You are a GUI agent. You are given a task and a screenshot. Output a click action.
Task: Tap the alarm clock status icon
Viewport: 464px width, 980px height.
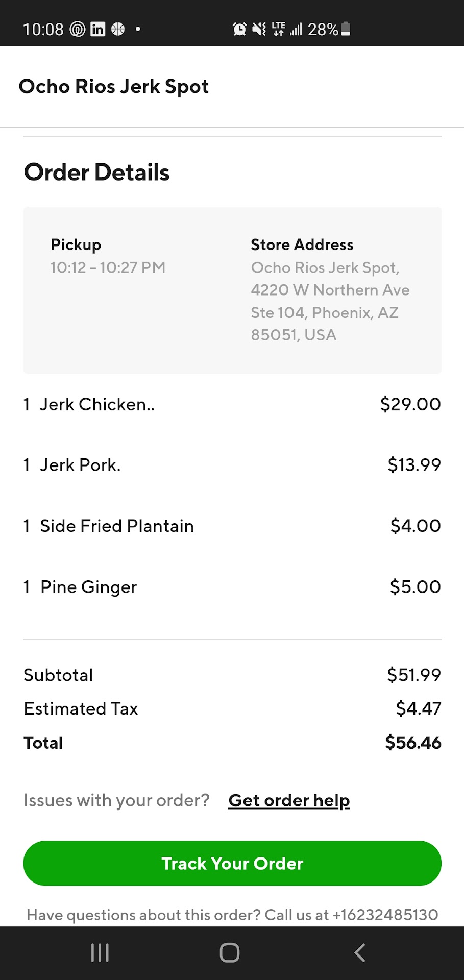(239, 30)
